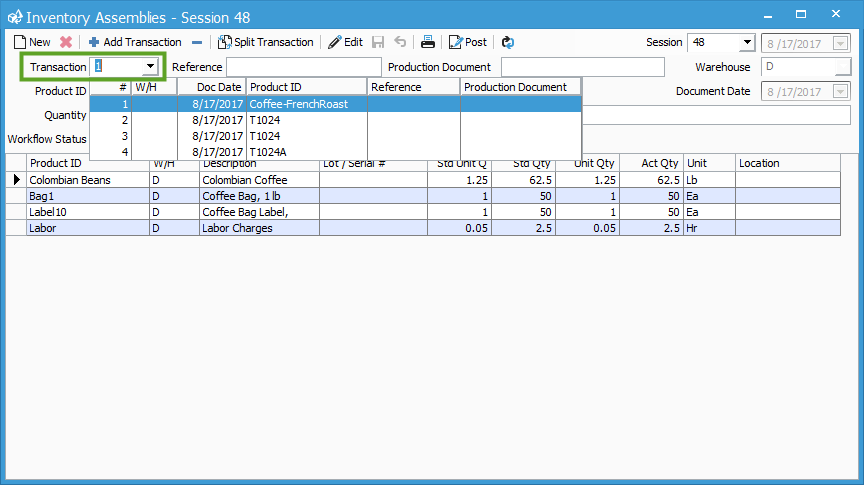Open the session date picker dropdown
Screen dimensions: 864x485
[840, 43]
